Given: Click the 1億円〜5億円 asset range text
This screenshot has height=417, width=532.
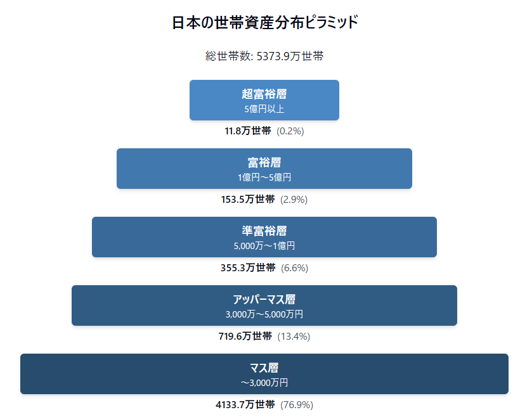Looking at the screenshot, I should pyautogui.click(x=264, y=177).
